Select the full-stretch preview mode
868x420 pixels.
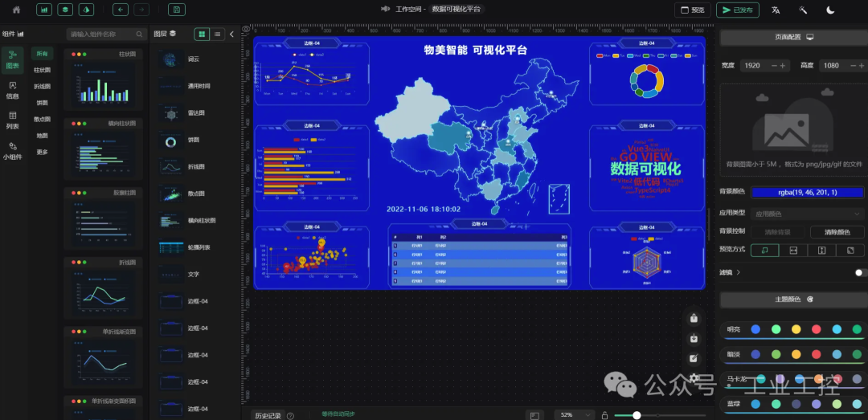click(x=851, y=251)
